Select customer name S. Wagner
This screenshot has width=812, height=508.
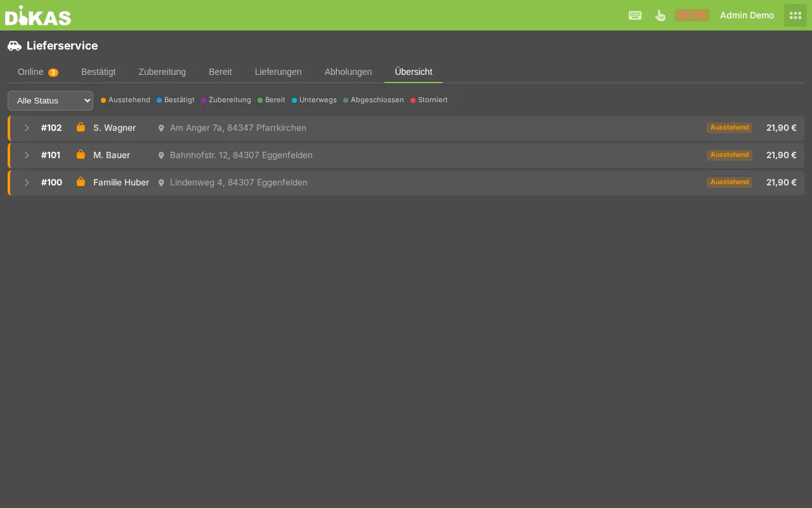tap(114, 128)
